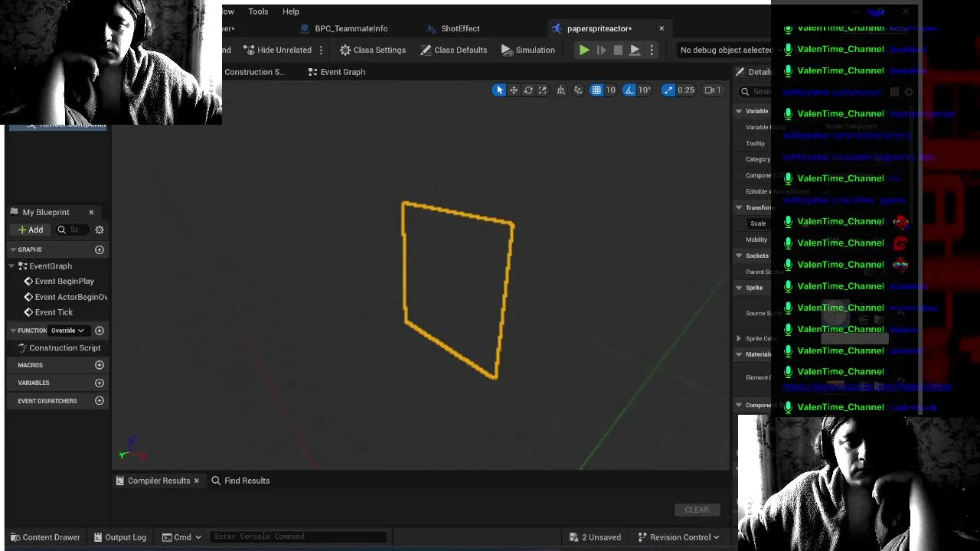Close the My Blueprint panel tab

pos(91,212)
